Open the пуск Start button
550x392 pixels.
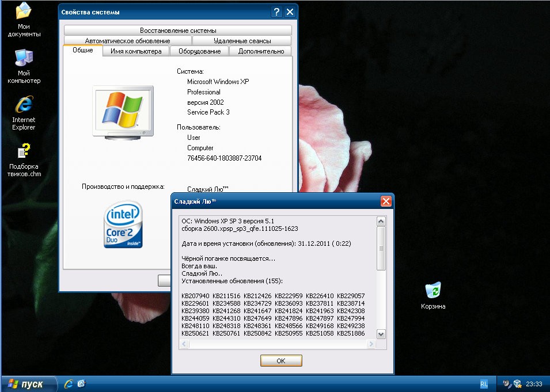(x=29, y=384)
